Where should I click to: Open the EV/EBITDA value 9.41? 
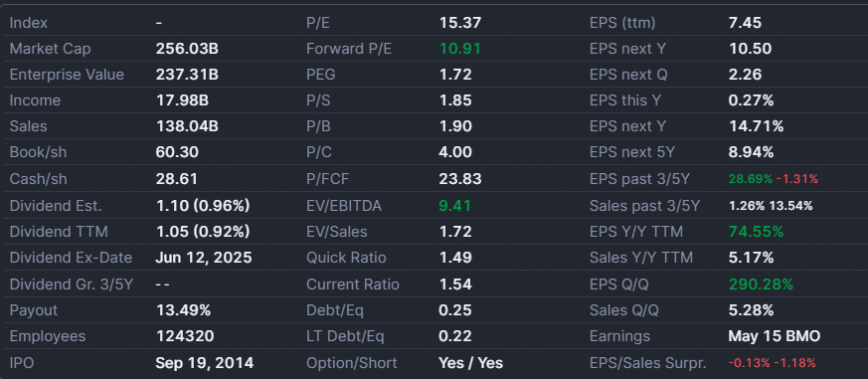[455, 206]
